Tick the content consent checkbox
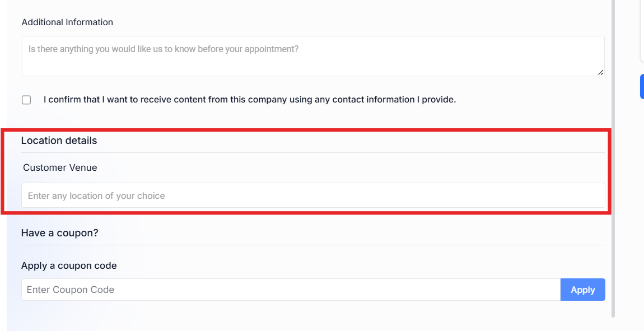644x331 pixels. [26, 100]
